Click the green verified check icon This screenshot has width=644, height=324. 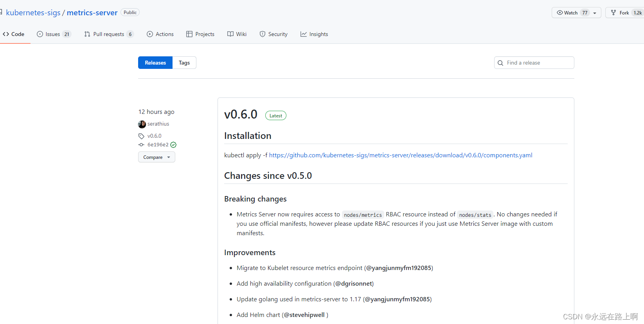pyautogui.click(x=173, y=145)
